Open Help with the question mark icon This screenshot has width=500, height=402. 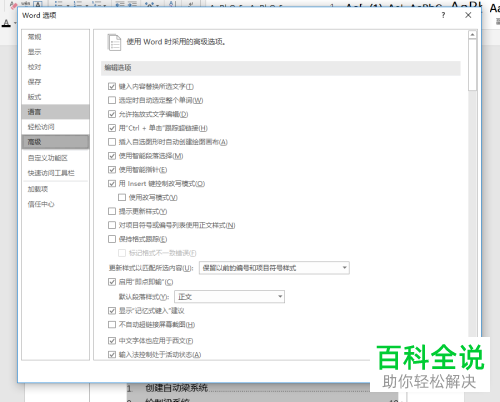tap(443, 15)
